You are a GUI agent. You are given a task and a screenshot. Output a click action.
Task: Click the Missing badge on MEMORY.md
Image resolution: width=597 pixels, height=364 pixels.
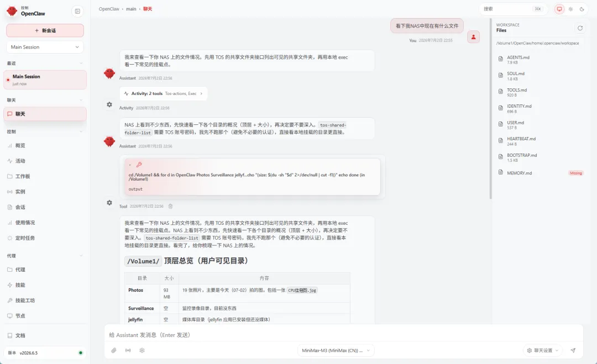(575, 173)
